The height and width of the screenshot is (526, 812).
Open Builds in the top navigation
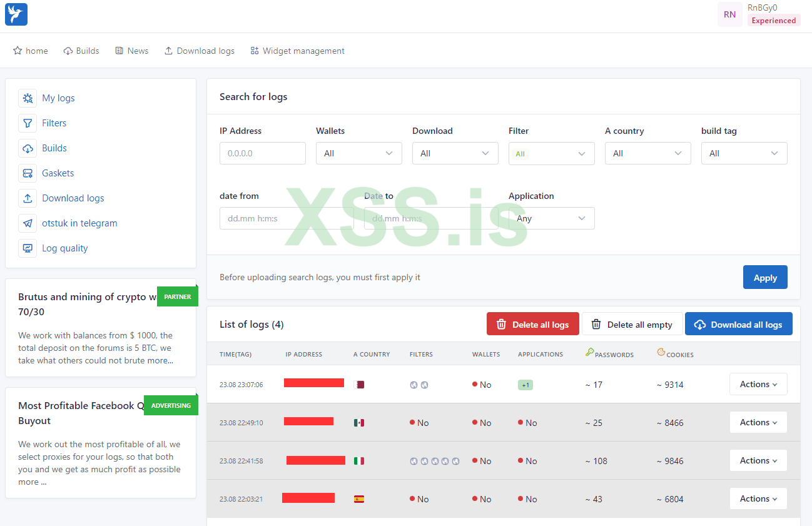point(81,51)
